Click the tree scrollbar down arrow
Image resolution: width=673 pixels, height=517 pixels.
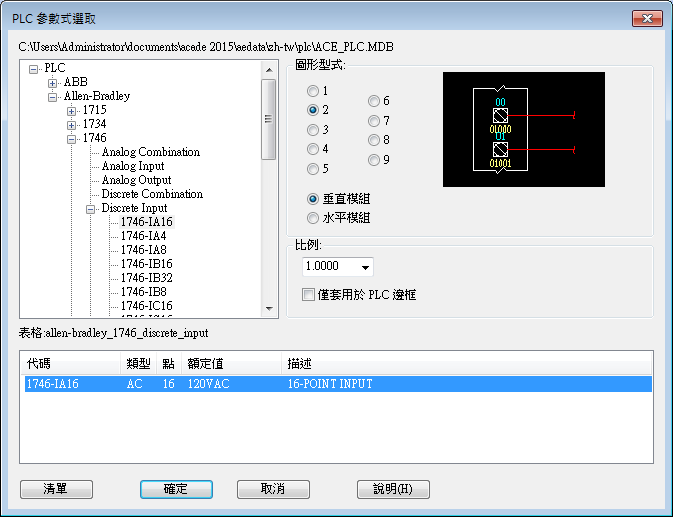click(269, 308)
